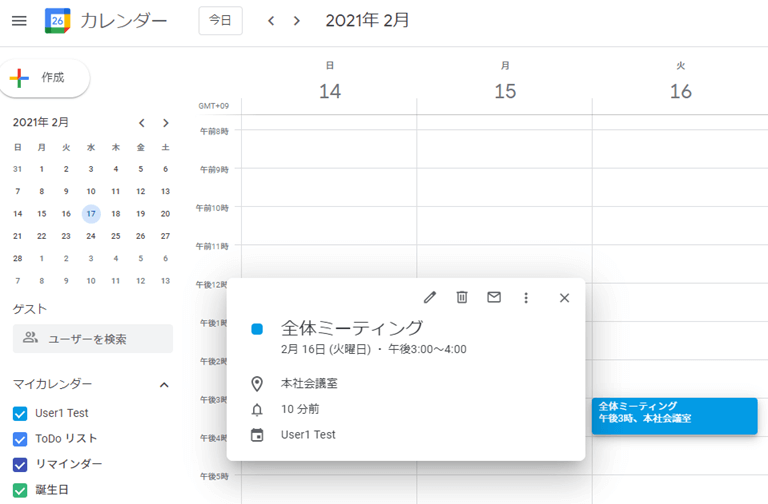Click the ゲスト section heading

pyautogui.click(x=30, y=309)
